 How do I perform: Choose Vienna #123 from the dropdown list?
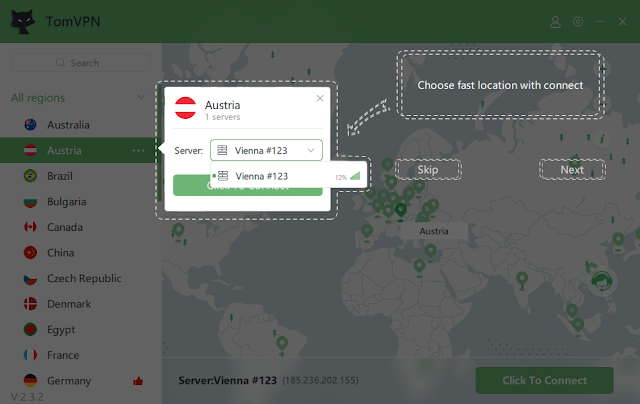pos(289,176)
